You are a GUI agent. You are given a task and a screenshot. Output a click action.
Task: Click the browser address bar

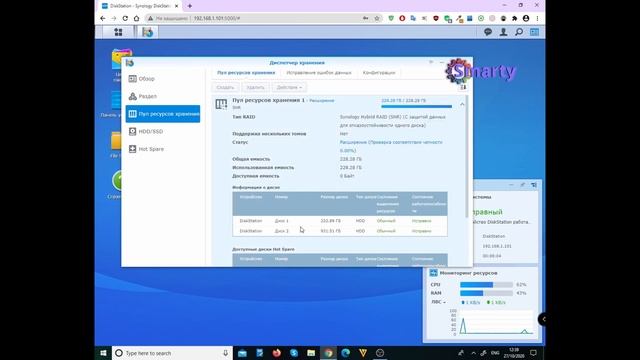click(263, 18)
